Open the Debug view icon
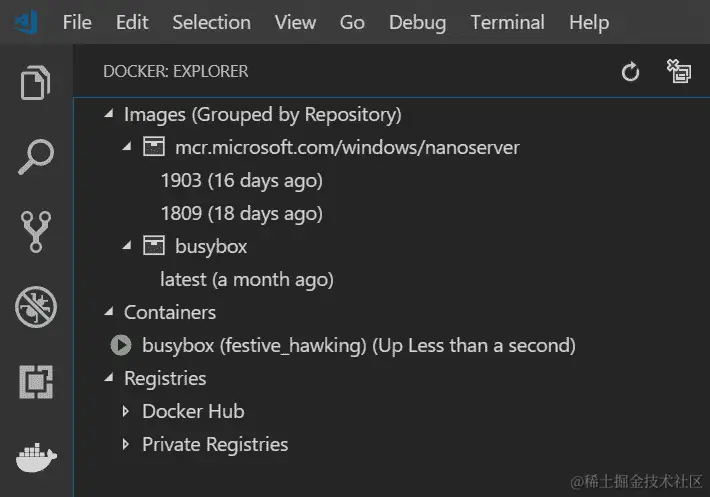 (x=36, y=307)
